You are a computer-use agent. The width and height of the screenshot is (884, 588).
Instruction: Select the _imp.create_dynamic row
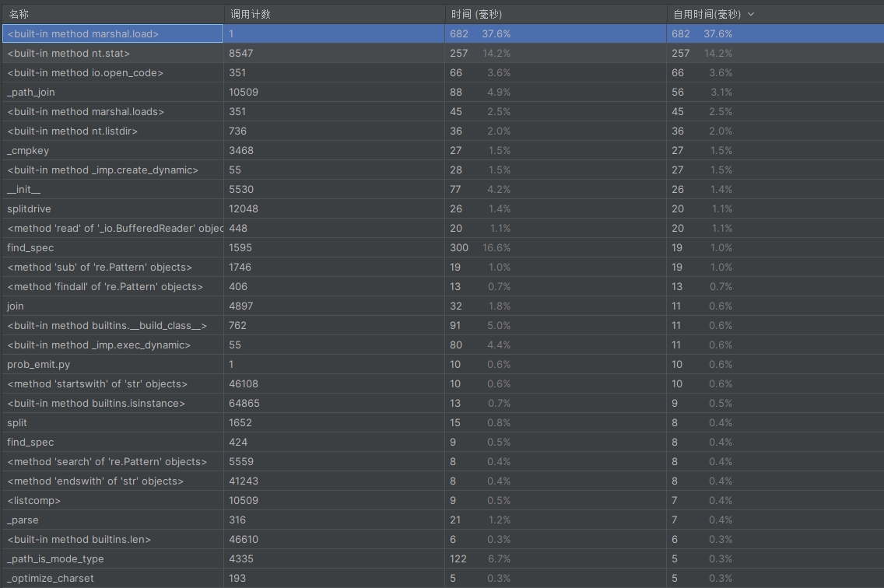[x=442, y=170]
